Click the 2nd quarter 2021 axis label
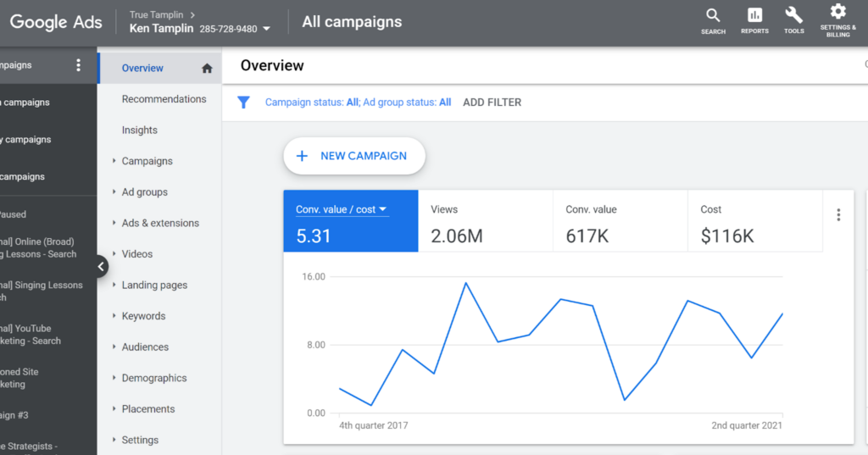Viewport: 868px width, 455px height. [747, 425]
